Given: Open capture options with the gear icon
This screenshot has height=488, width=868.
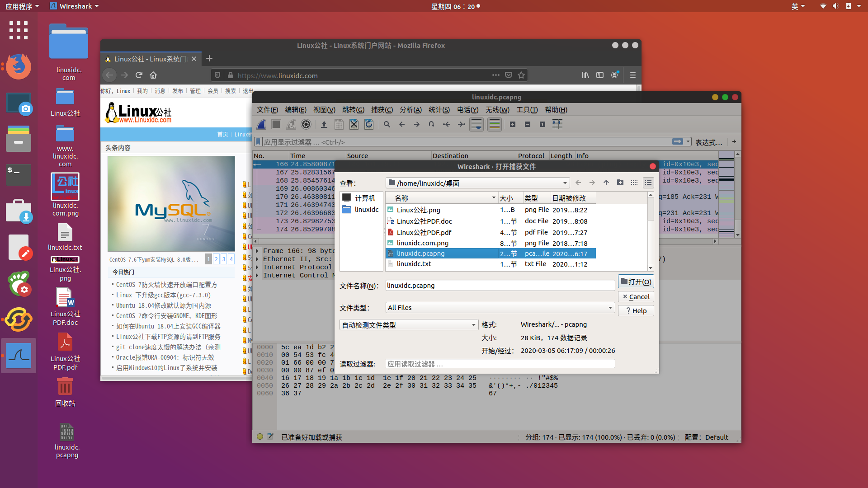Looking at the screenshot, I should (x=306, y=124).
